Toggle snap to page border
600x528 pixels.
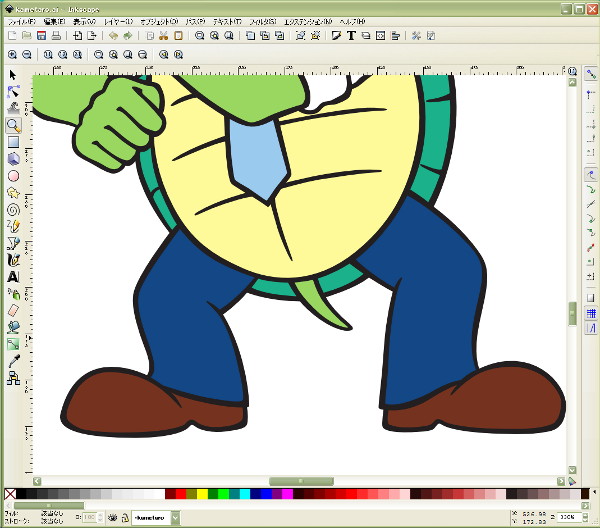pos(591,298)
